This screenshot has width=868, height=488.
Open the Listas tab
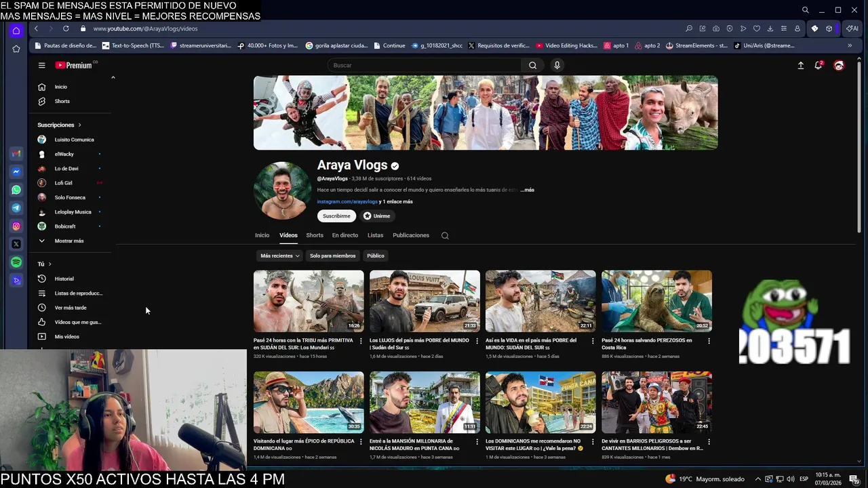pyautogui.click(x=375, y=235)
